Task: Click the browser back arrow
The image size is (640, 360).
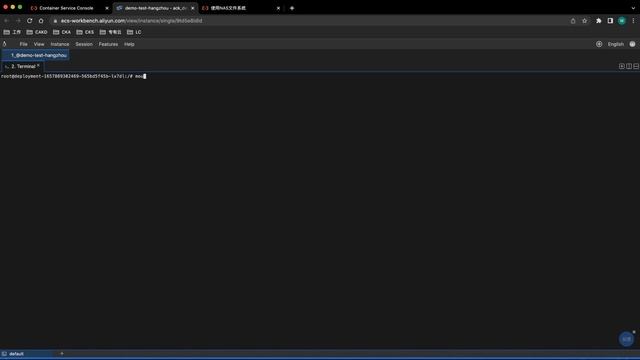Action: point(7,20)
